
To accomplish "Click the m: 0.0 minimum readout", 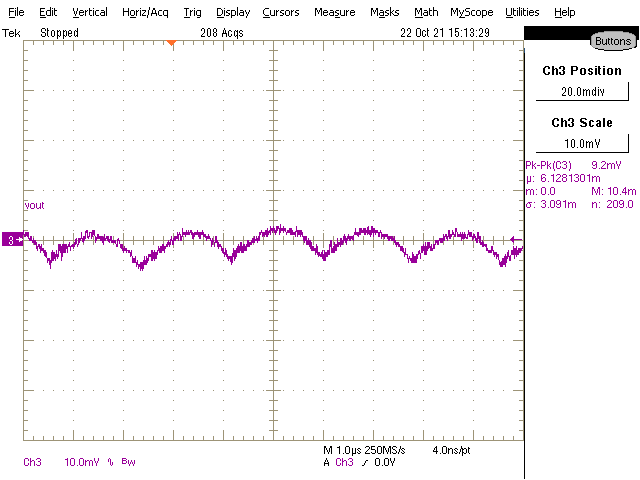I will (x=540, y=191).
